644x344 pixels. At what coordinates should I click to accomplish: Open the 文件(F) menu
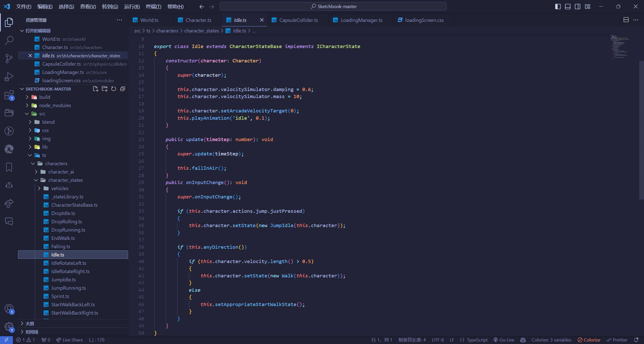pos(24,7)
